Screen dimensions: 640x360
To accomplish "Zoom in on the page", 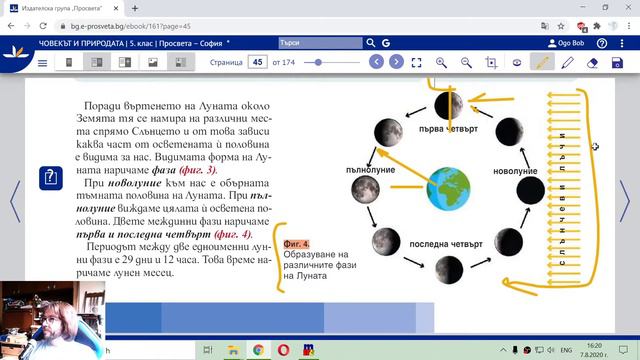I will 441,62.
